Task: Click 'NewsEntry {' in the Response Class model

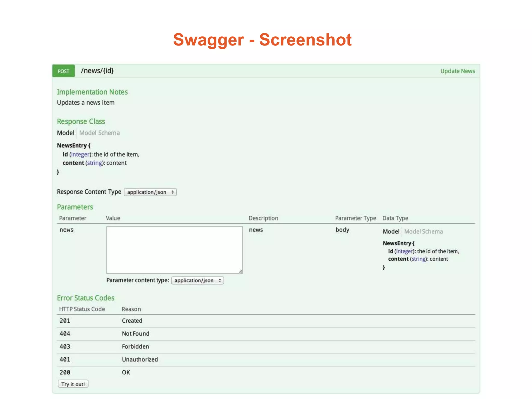Action: click(74, 145)
